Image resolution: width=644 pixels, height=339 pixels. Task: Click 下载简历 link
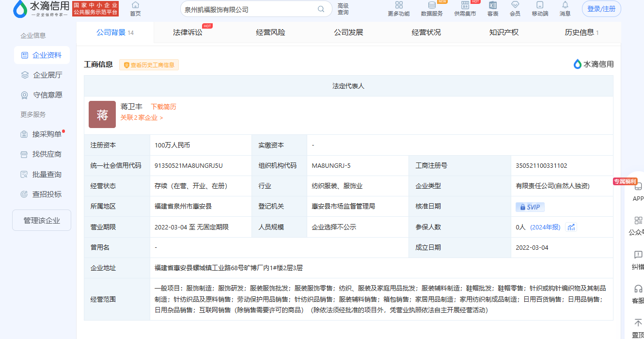click(163, 107)
